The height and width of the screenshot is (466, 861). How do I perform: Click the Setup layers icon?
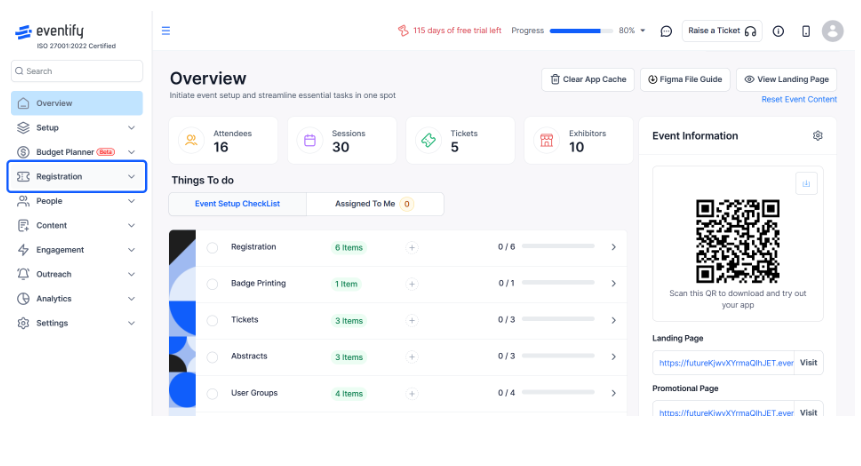pyautogui.click(x=23, y=127)
